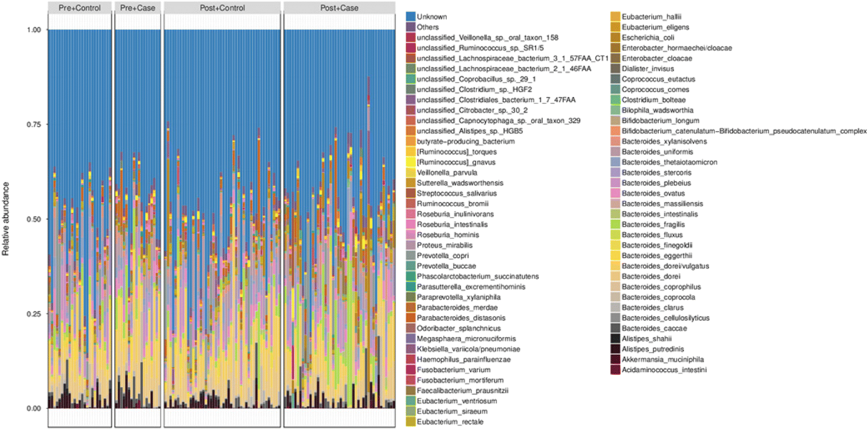Click the Veillonella_parvula legend swatch
The height and width of the screenshot is (430, 868).
click(411, 172)
